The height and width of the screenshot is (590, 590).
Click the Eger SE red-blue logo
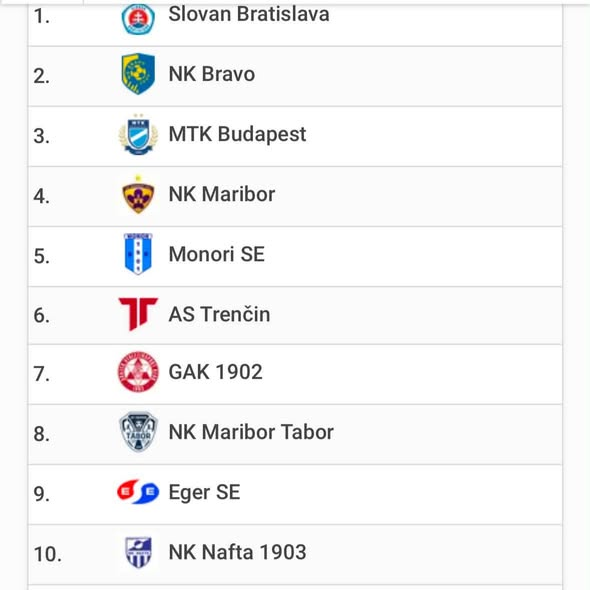[138, 492]
